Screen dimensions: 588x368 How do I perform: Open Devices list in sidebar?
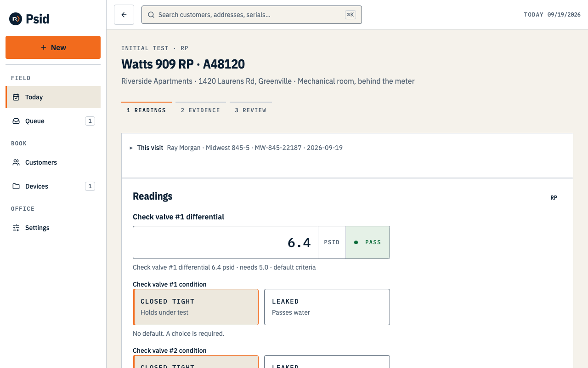pos(53,186)
